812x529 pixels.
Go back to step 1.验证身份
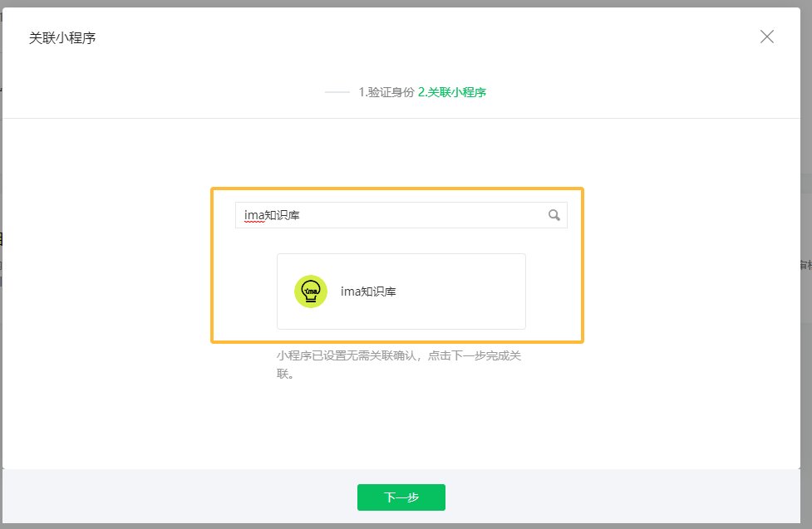tap(386, 92)
